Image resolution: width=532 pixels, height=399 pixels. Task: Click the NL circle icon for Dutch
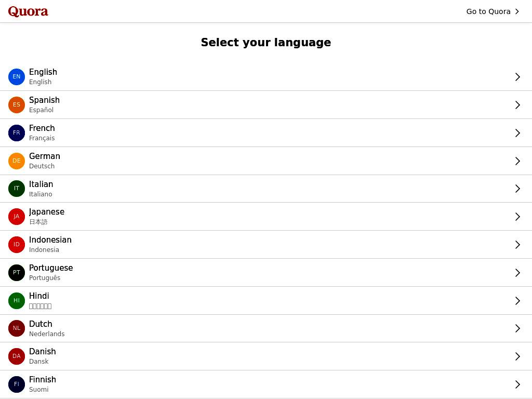pyautogui.click(x=16, y=328)
